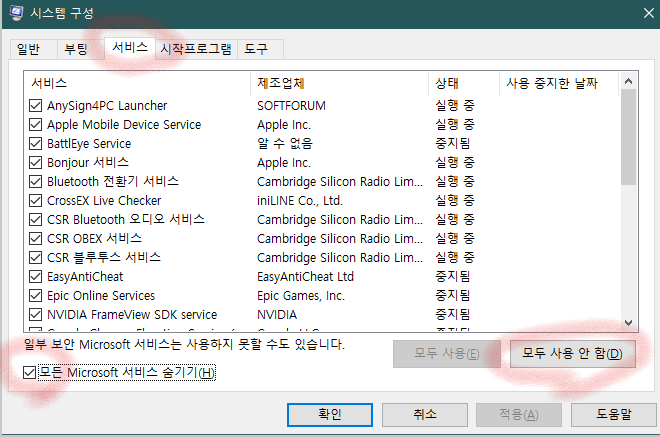The image size is (660, 437).
Task: Click the System Configuration title bar icon
Action: coord(17,13)
